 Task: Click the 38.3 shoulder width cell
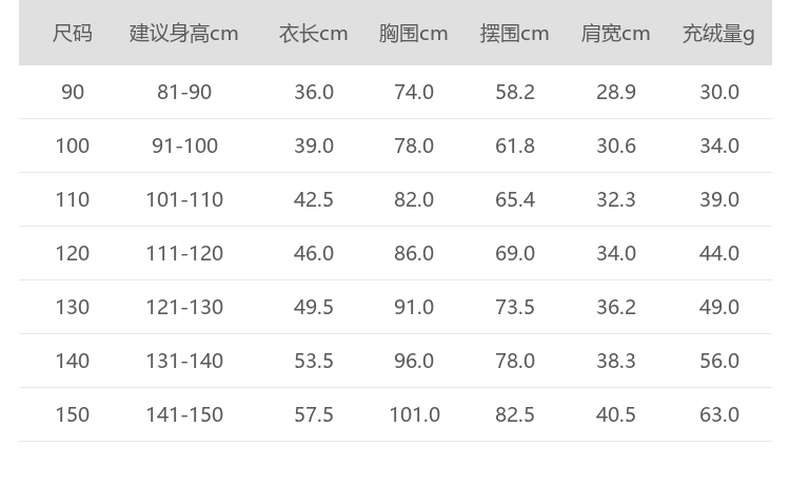coord(615,361)
